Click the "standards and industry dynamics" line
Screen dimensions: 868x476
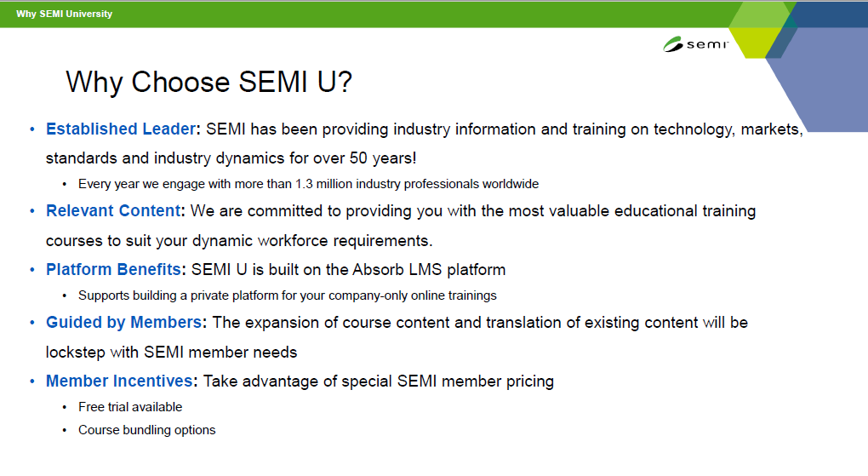tap(231, 158)
